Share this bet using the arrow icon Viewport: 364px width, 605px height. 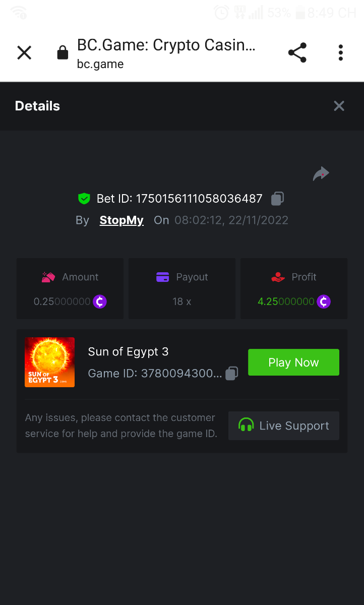pyautogui.click(x=321, y=174)
